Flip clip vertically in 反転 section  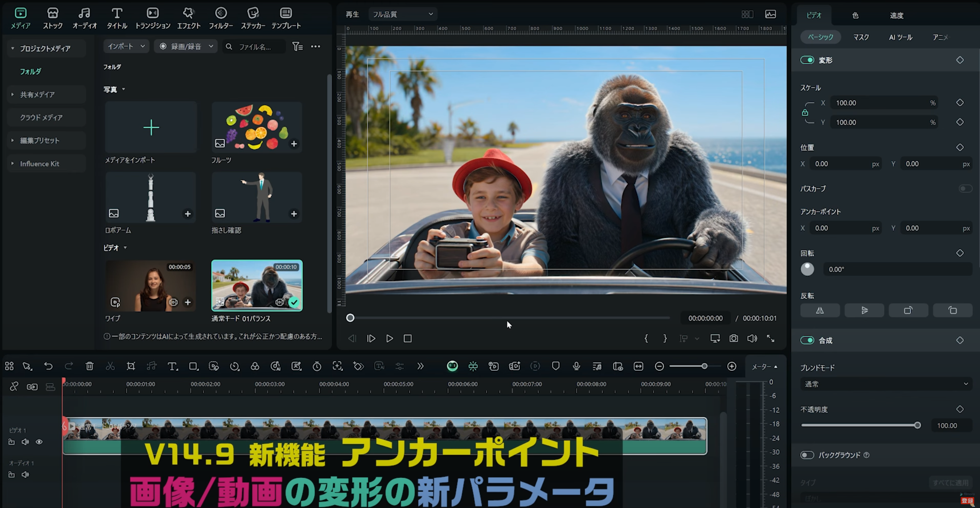pyautogui.click(x=864, y=310)
